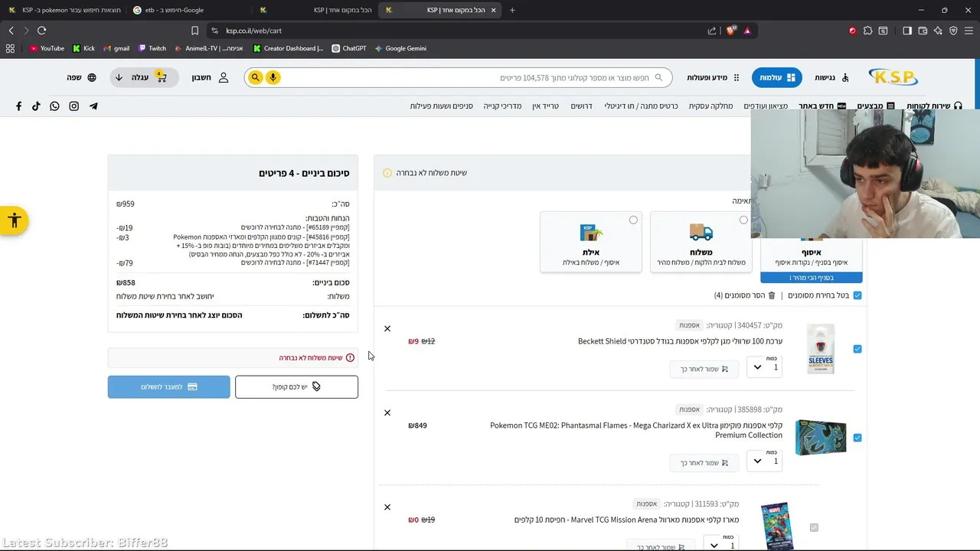The height and width of the screenshot is (551, 980).
Task: Click the yellow accessibility widget icon
Action: (14, 221)
